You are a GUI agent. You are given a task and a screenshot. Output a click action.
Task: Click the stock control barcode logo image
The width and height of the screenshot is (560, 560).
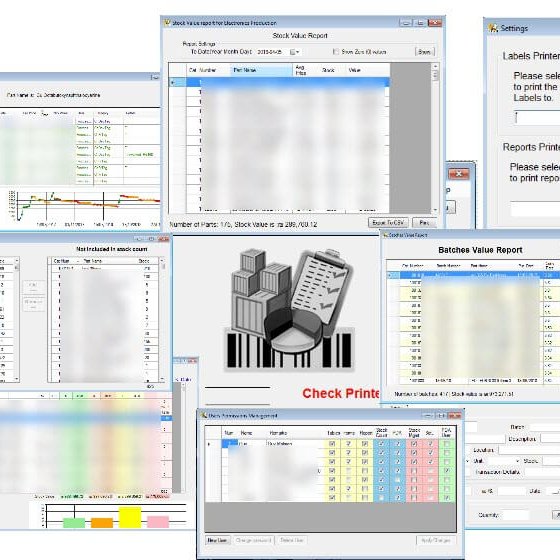tap(289, 309)
